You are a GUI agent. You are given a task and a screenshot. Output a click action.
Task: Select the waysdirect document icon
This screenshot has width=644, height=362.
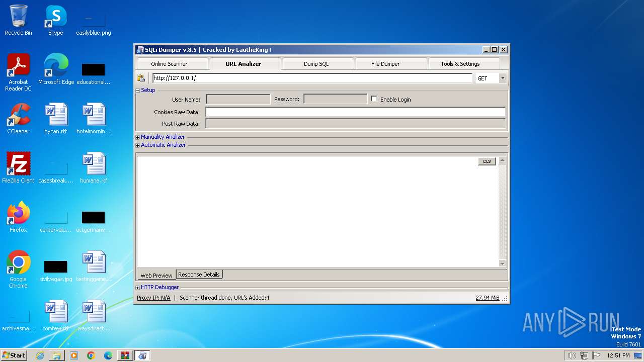click(x=94, y=315)
